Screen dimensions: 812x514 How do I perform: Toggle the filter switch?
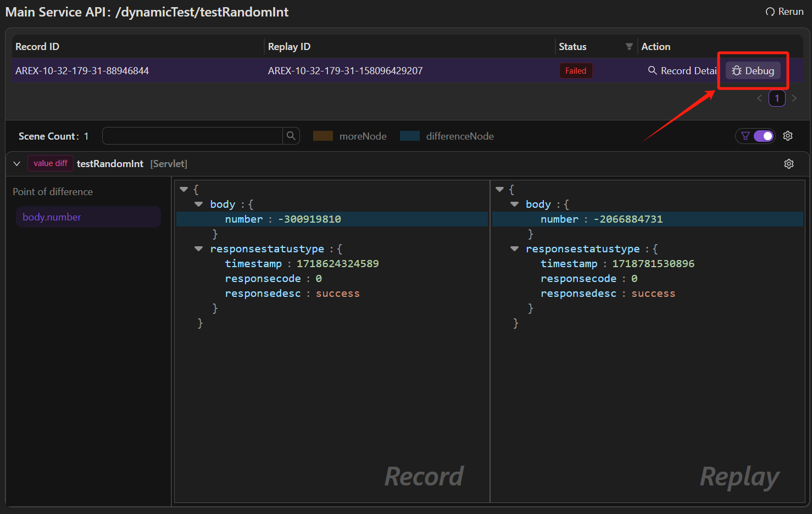coord(763,136)
